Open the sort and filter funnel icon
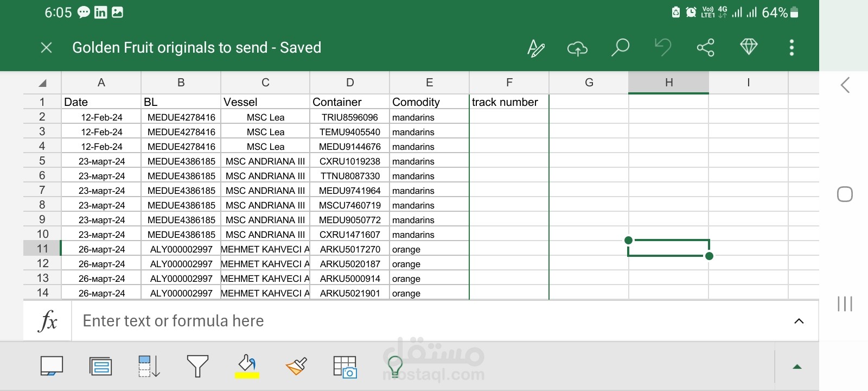 pos(197,366)
